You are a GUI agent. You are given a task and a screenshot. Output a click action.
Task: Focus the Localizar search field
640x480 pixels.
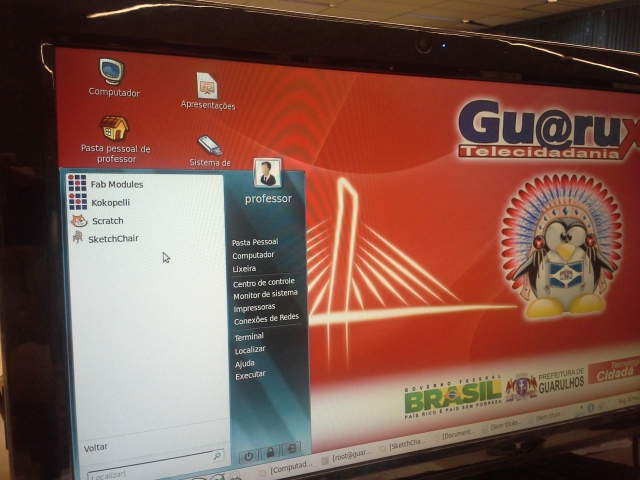click(x=155, y=465)
